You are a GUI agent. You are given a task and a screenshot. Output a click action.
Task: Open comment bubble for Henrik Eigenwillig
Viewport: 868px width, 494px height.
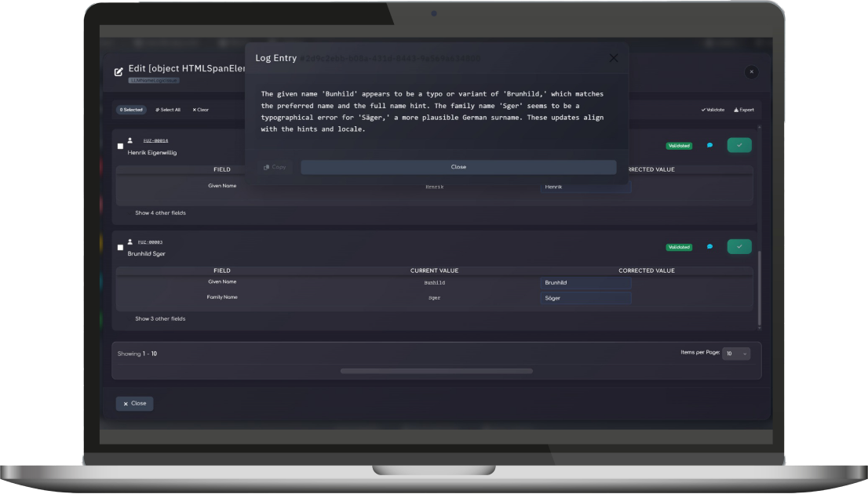pos(709,146)
